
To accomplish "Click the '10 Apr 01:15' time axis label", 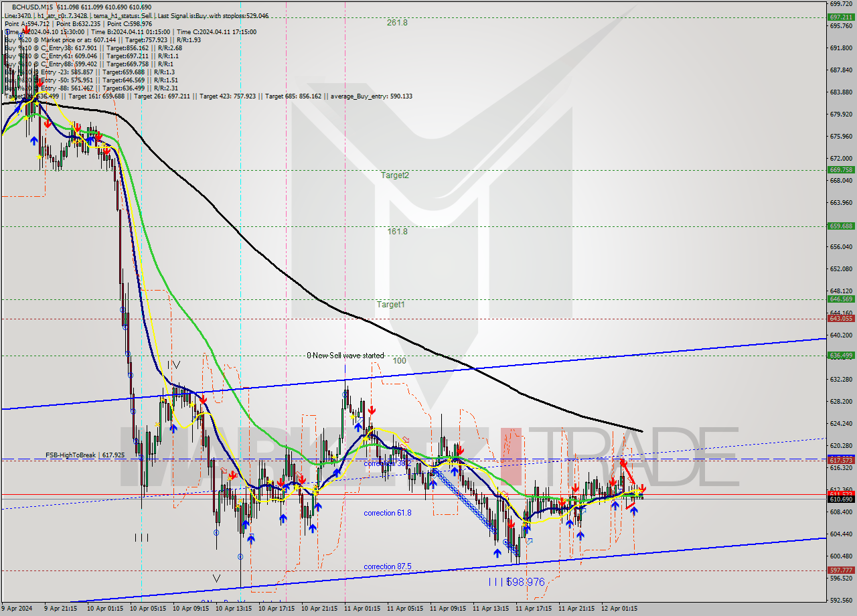I will tap(106, 609).
